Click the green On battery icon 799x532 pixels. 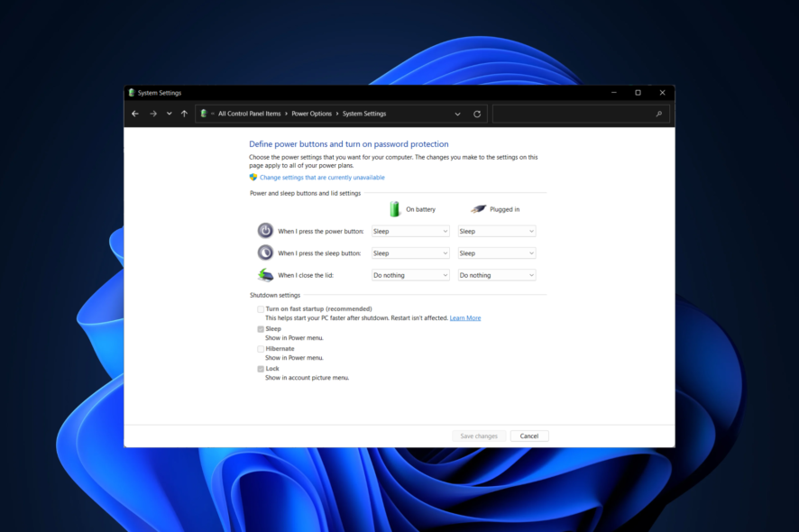(x=395, y=209)
